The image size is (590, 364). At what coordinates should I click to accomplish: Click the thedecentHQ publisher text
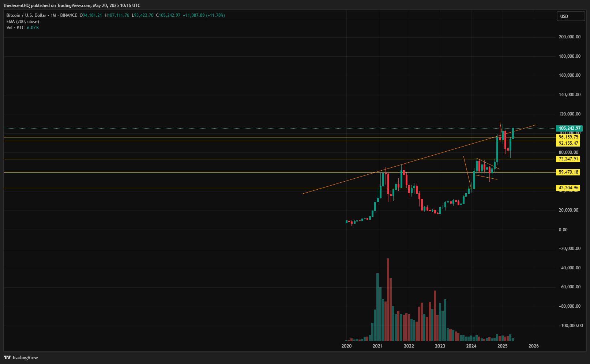(16, 5)
